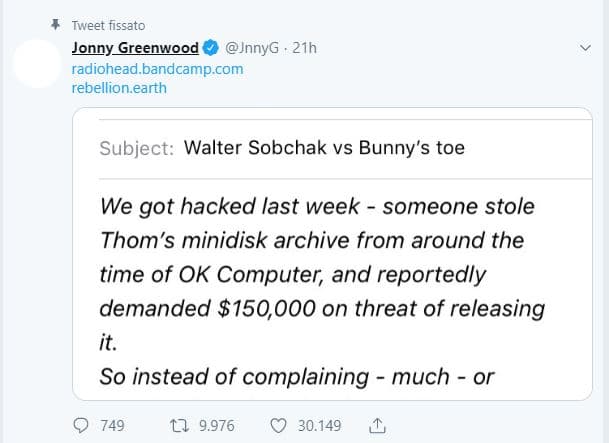Click the reply speech bubble icon
This screenshot has width=609, height=443.
coord(83,426)
